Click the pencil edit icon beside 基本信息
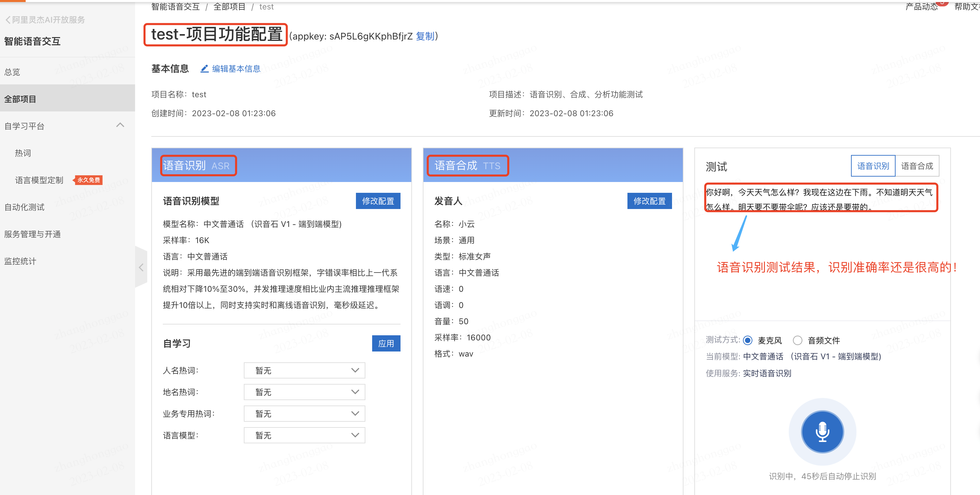The height and width of the screenshot is (495, 980). coord(204,69)
